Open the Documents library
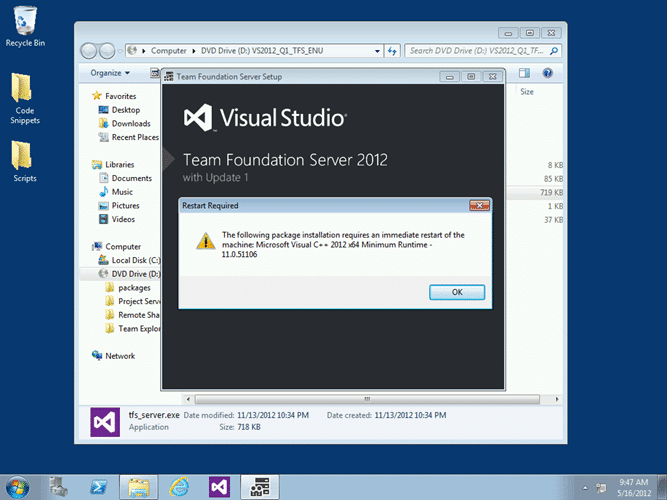The height and width of the screenshot is (500, 667). pos(131,178)
